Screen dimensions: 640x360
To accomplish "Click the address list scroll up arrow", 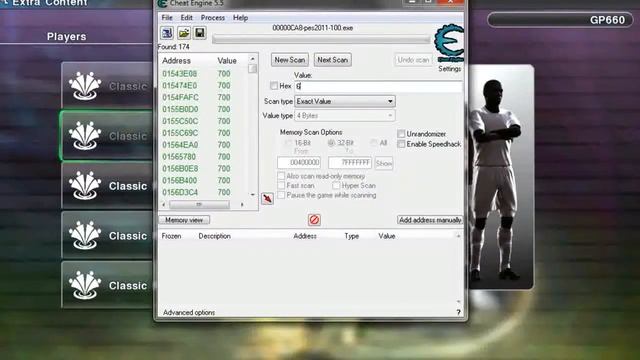I will (252, 59).
